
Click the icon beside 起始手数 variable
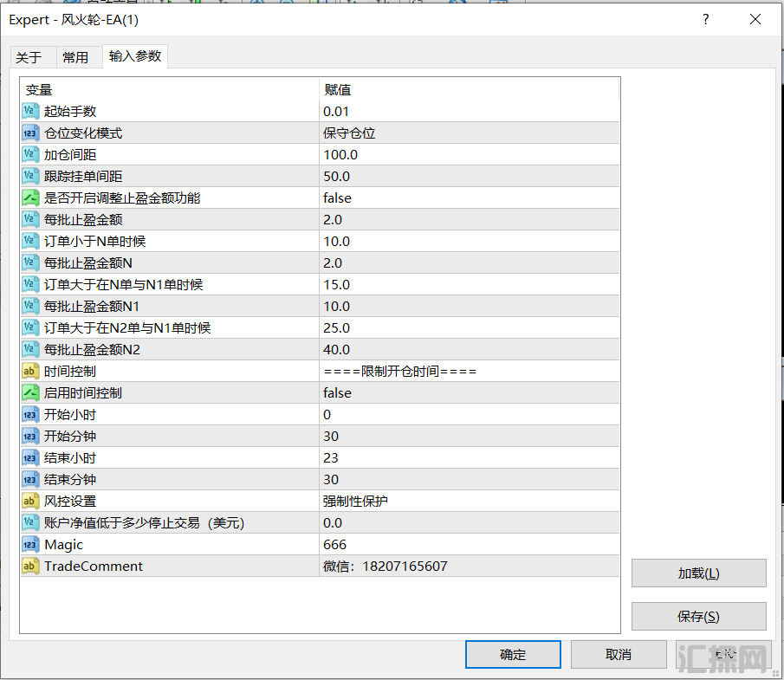click(30, 111)
